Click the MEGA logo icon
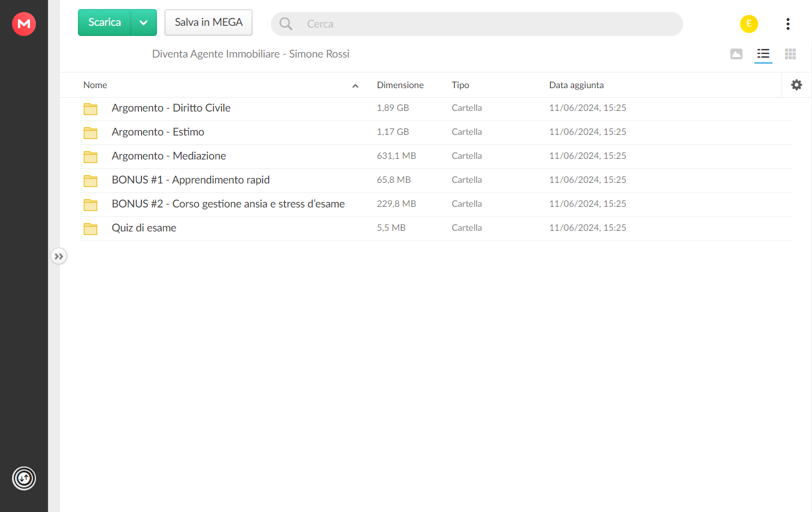 pyautogui.click(x=24, y=24)
